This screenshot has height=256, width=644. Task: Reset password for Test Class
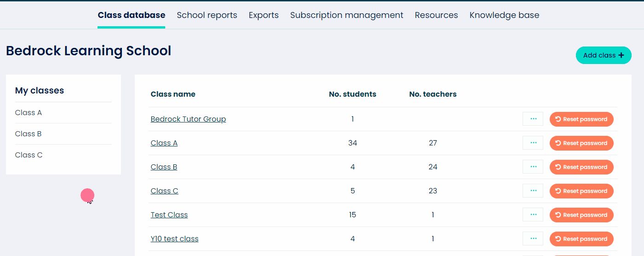coord(581,215)
